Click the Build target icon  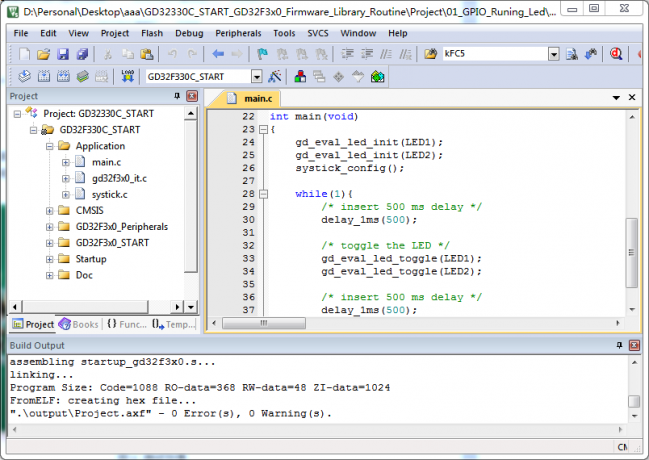click(x=45, y=77)
